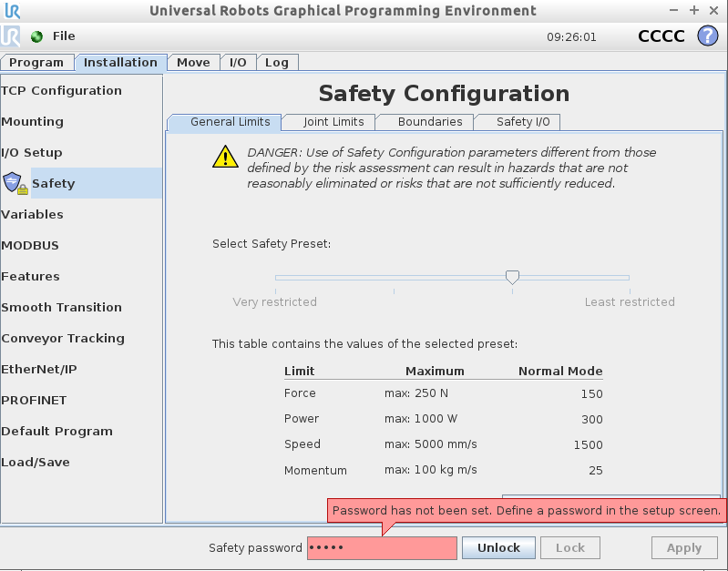The image size is (728, 571).
Task: Click the Select Safety Preset label
Action: tap(272, 244)
